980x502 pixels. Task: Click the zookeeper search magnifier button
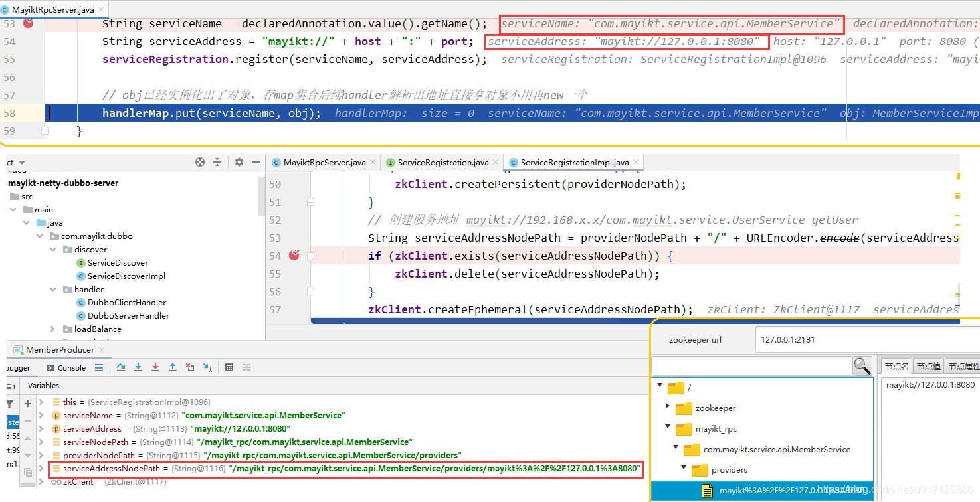click(862, 366)
